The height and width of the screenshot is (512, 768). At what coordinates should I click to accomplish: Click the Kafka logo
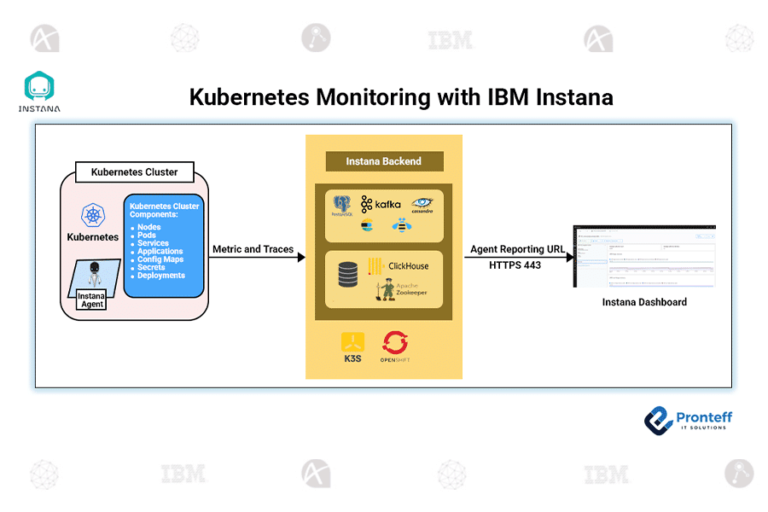tap(381, 204)
